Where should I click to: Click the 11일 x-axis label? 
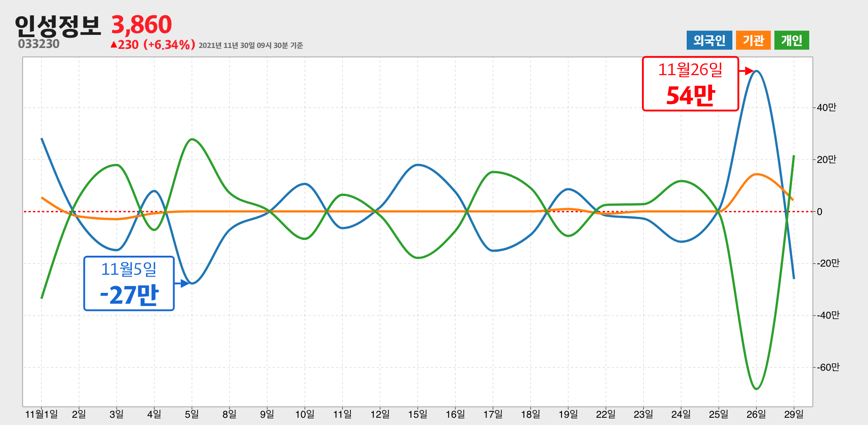(342, 414)
